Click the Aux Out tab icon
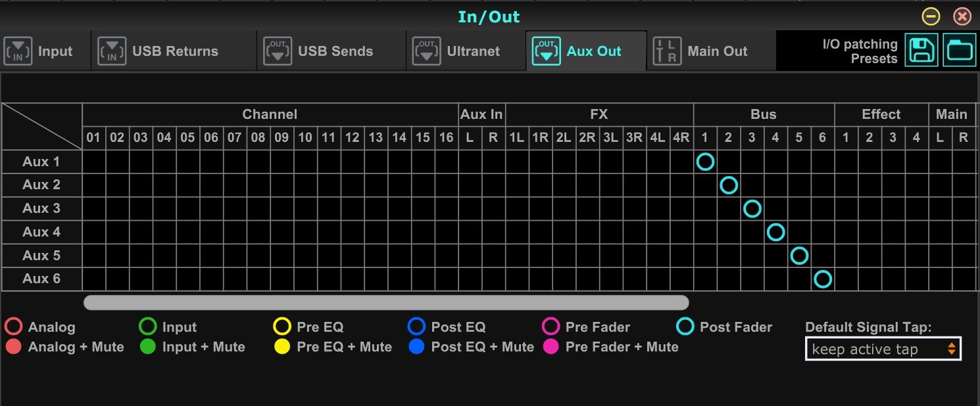 point(546,51)
